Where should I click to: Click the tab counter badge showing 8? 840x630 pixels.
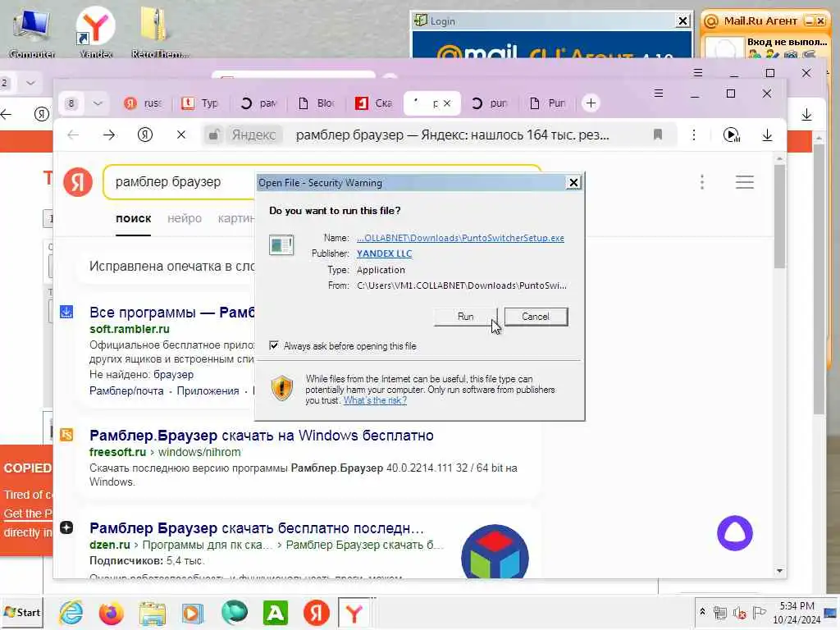click(71, 103)
